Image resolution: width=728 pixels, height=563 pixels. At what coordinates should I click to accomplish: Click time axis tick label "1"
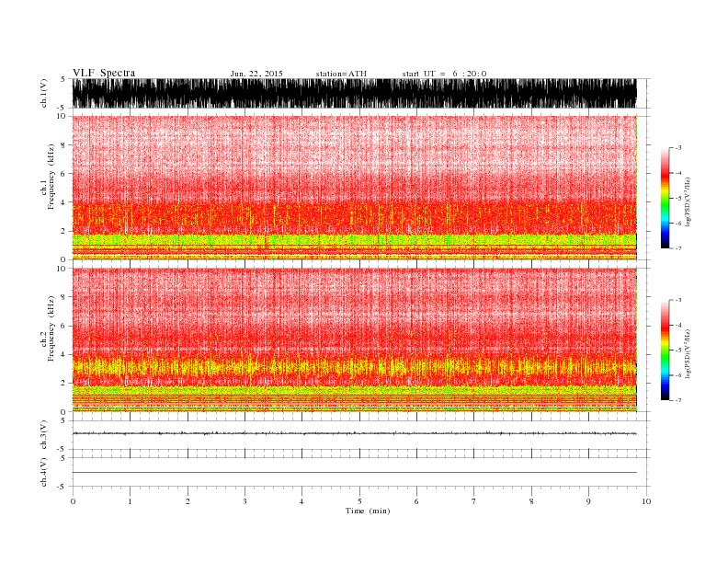pyautogui.click(x=130, y=501)
